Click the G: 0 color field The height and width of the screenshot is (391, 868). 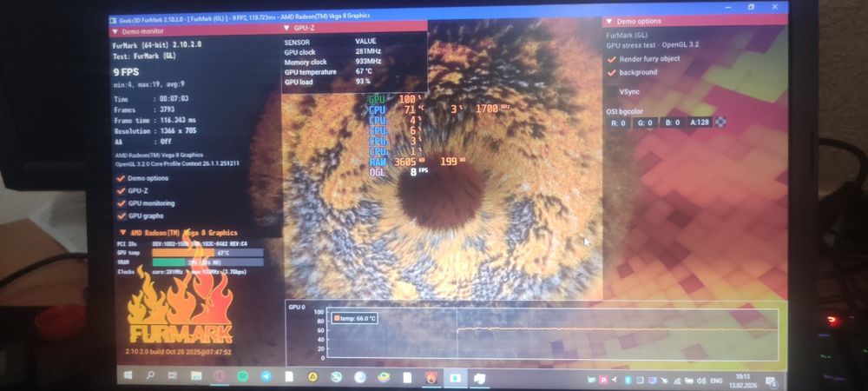(646, 123)
